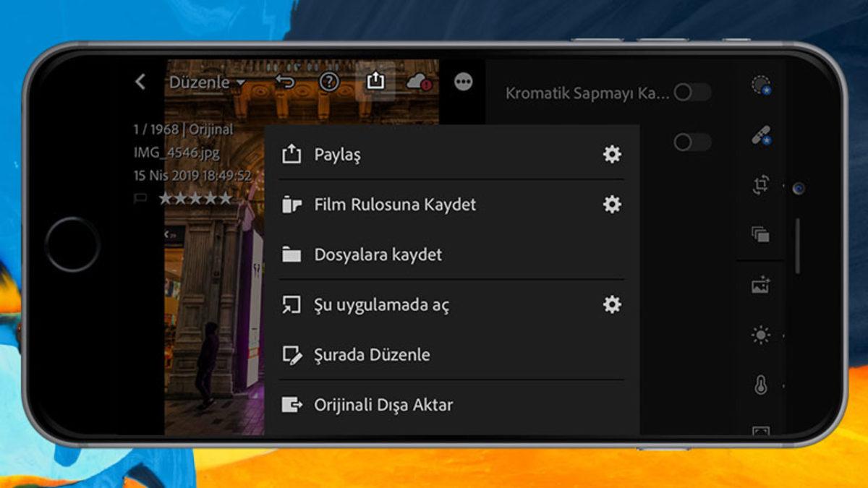Select the Selective edit tool
Screen dimensions: 868x488
click(x=758, y=84)
